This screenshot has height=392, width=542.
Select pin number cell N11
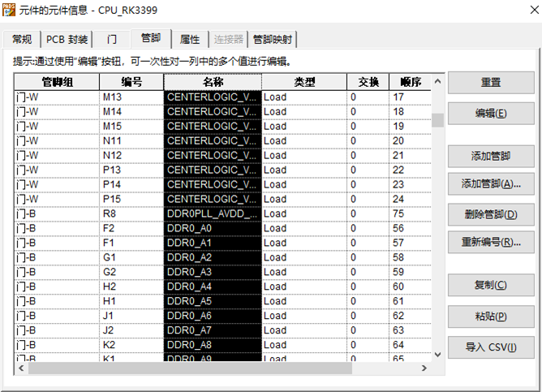pos(131,140)
